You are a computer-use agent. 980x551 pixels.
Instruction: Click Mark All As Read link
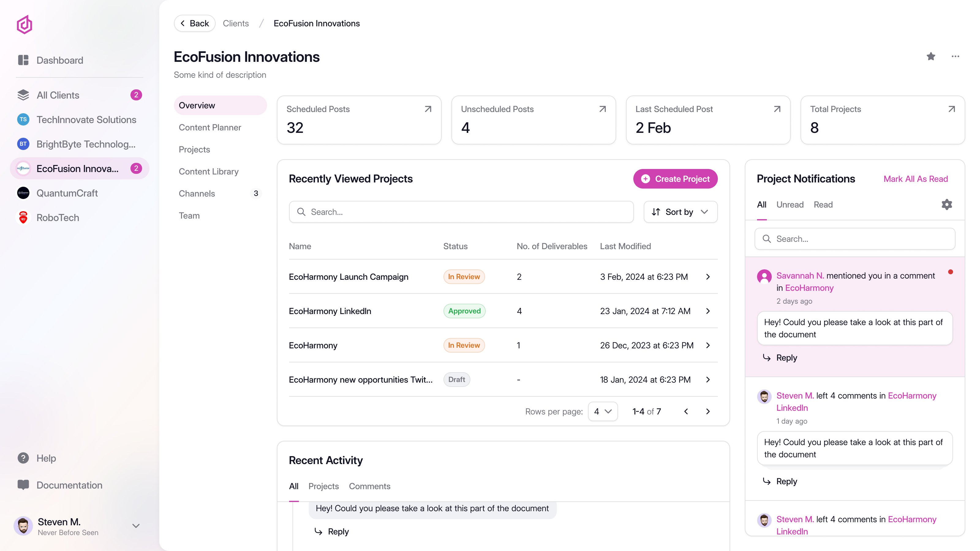coord(915,179)
